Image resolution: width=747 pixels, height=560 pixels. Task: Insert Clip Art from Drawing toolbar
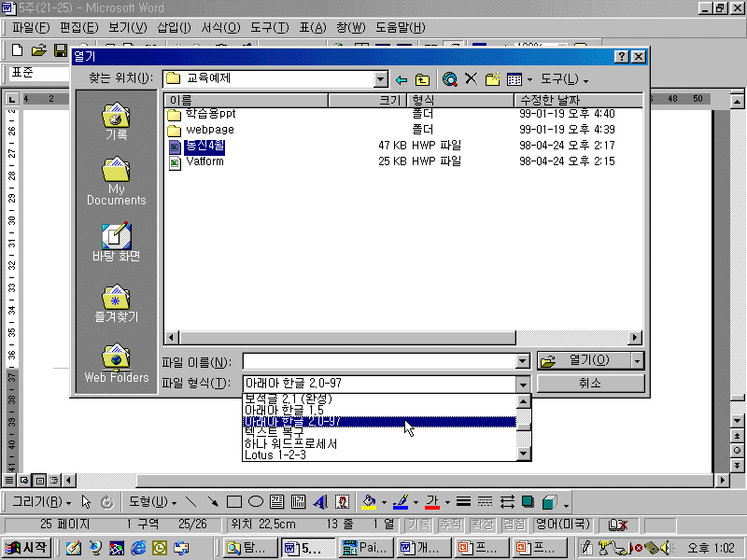pos(342,501)
